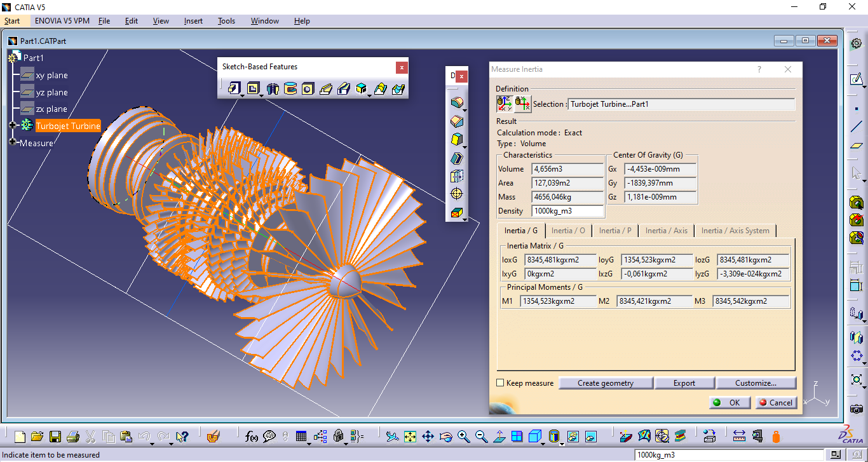Click the Thickness tool icon

coord(456,176)
